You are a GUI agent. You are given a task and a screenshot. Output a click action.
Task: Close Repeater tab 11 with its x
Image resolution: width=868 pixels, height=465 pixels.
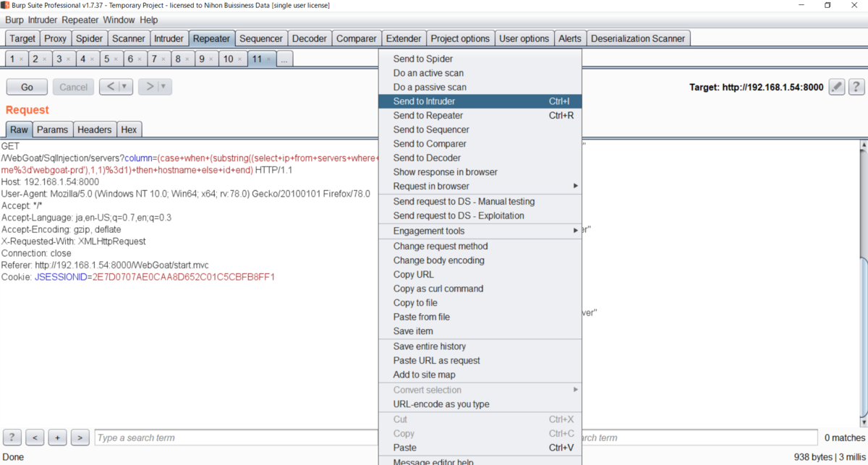(269, 59)
